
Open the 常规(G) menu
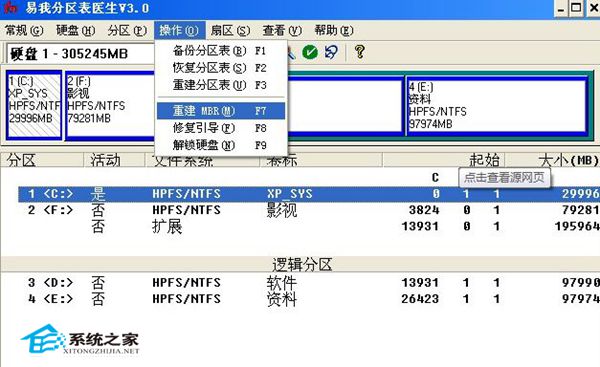coord(24,31)
